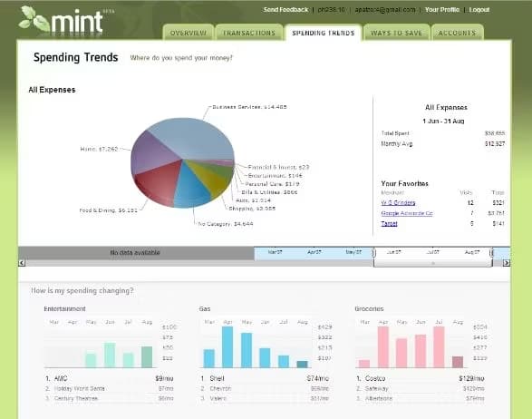Open the Your Profile link
Image resolution: width=532 pixels, height=419 pixels.
pos(442,9)
